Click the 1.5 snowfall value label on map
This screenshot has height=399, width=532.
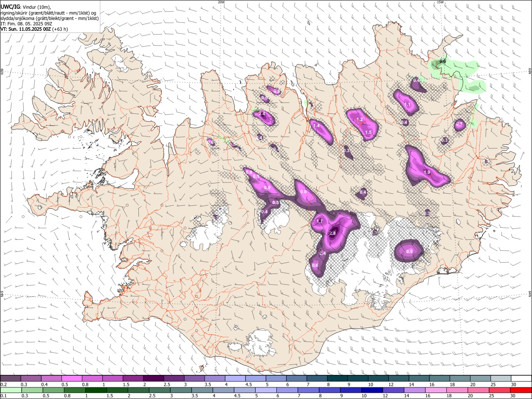[368, 133]
